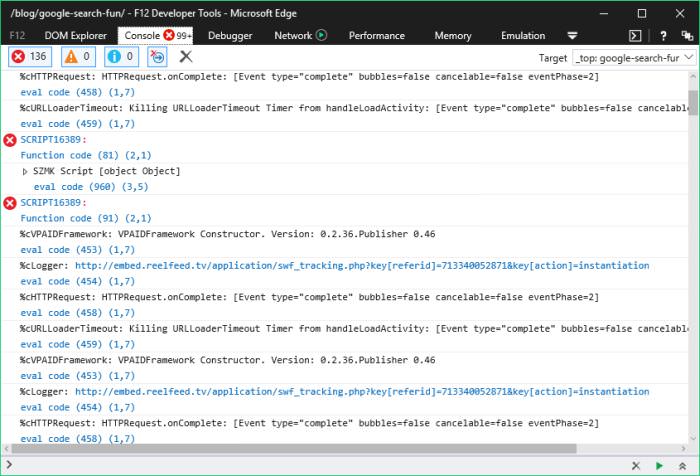Toggle the info messages filter showing 0

point(121,57)
